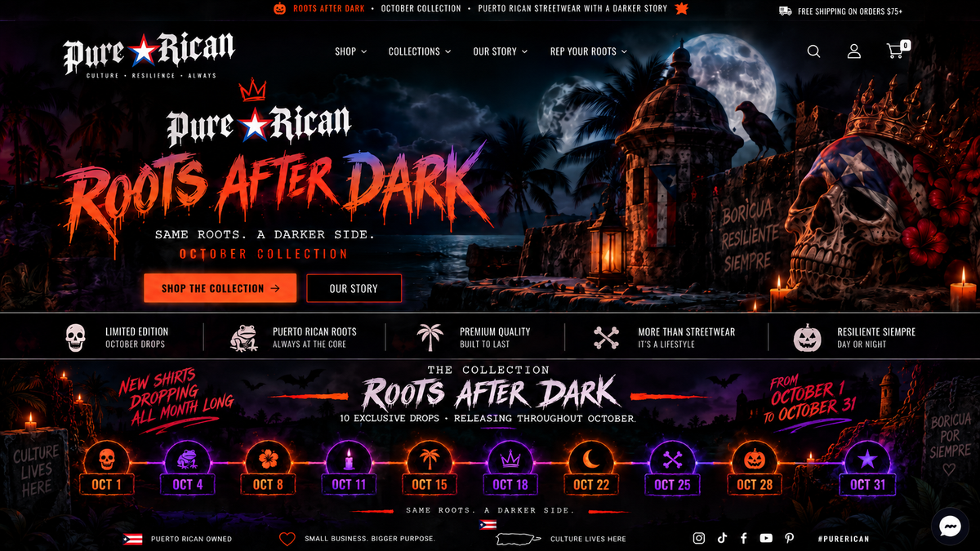Open the user account icon
Screen dimensions: 980x551
(x=854, y=51)
